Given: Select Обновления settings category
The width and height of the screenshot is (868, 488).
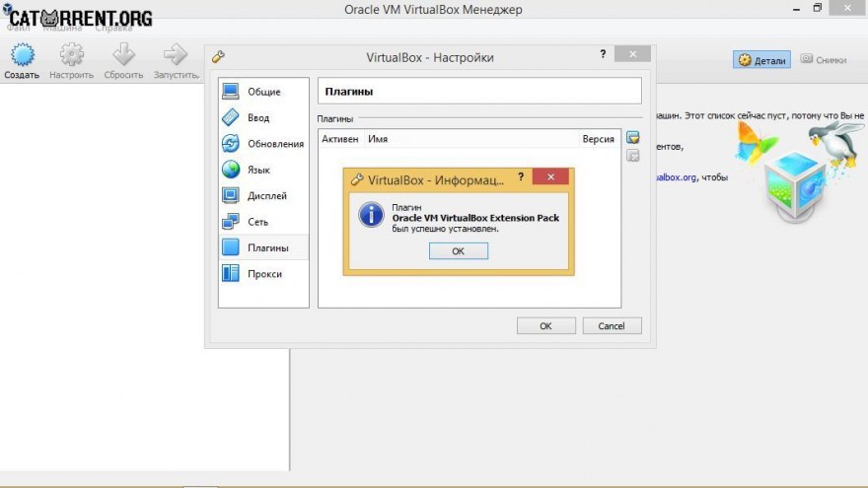Looking at the screenshot, I should click(x=263, y=143).
